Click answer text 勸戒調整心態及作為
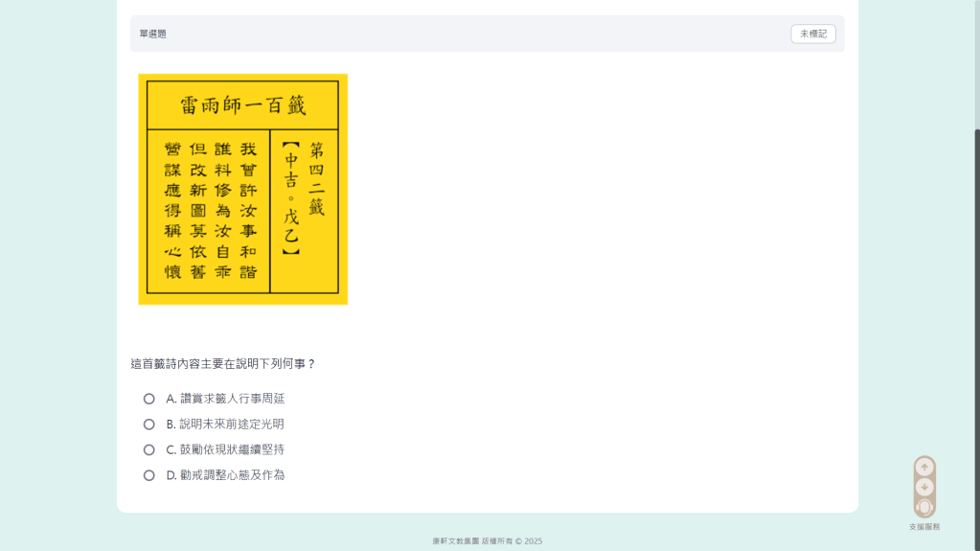The image size is (980, 551). click(232, 475)
